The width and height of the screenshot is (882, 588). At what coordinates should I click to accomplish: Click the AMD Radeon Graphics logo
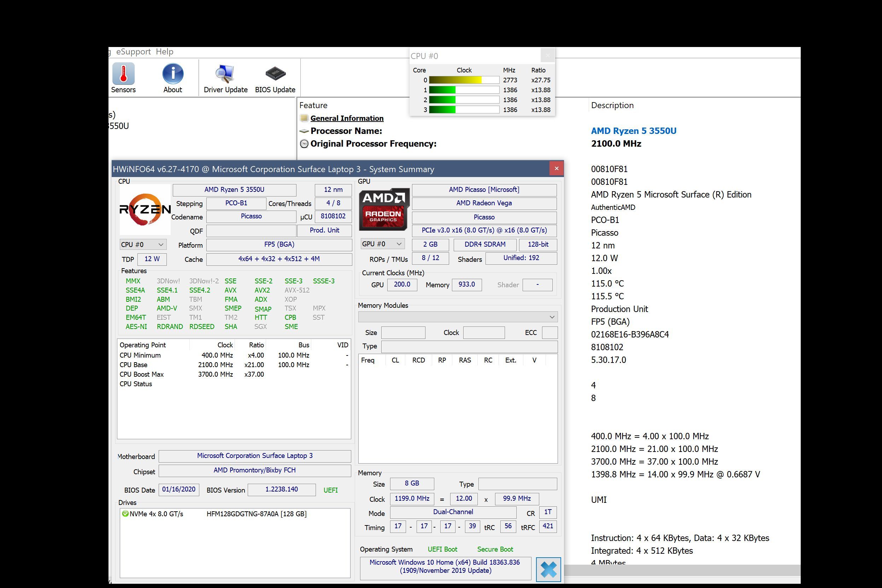[x=384, y=209]
